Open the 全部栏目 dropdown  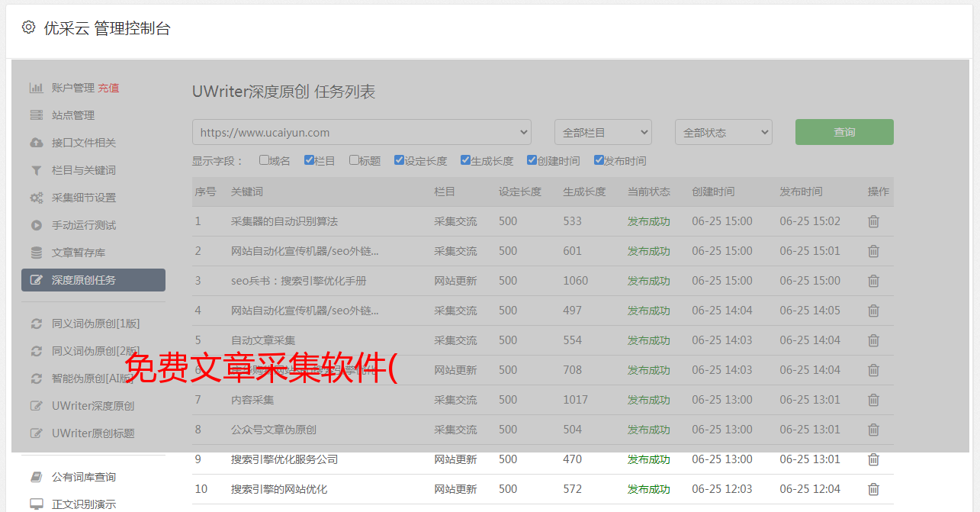(603, 132)
